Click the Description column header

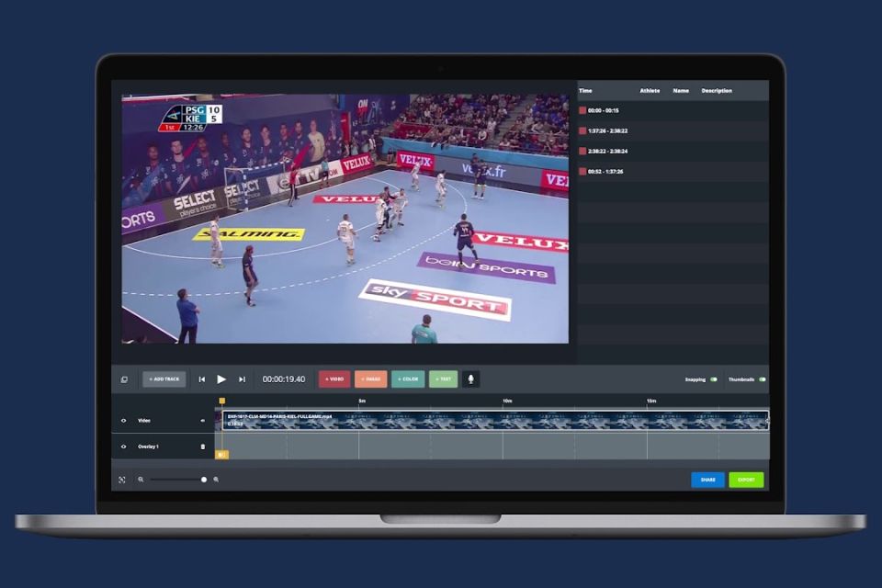pyautogui.click(x=717, y=91)
